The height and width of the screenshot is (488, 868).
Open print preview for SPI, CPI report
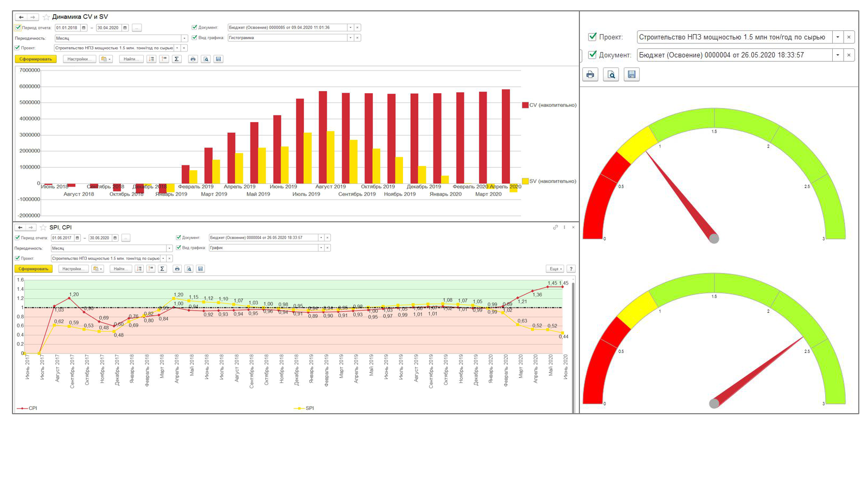pos(189,269)
